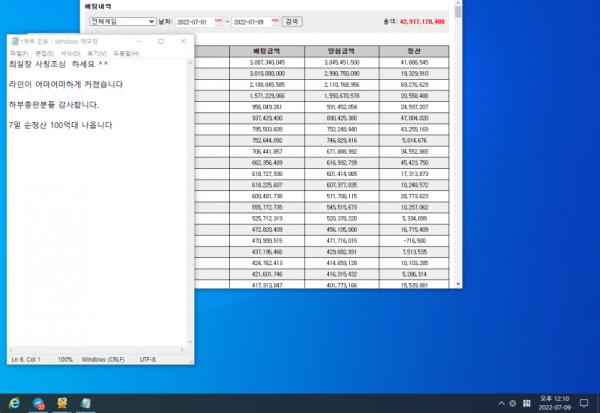Screen dimensions: 600x413
Task: Click the page's vertical scrollbar
Action: point(458,150)
